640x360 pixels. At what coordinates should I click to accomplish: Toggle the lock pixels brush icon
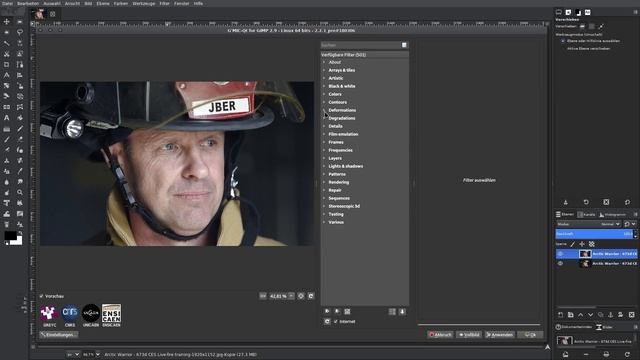pos(572,244)
